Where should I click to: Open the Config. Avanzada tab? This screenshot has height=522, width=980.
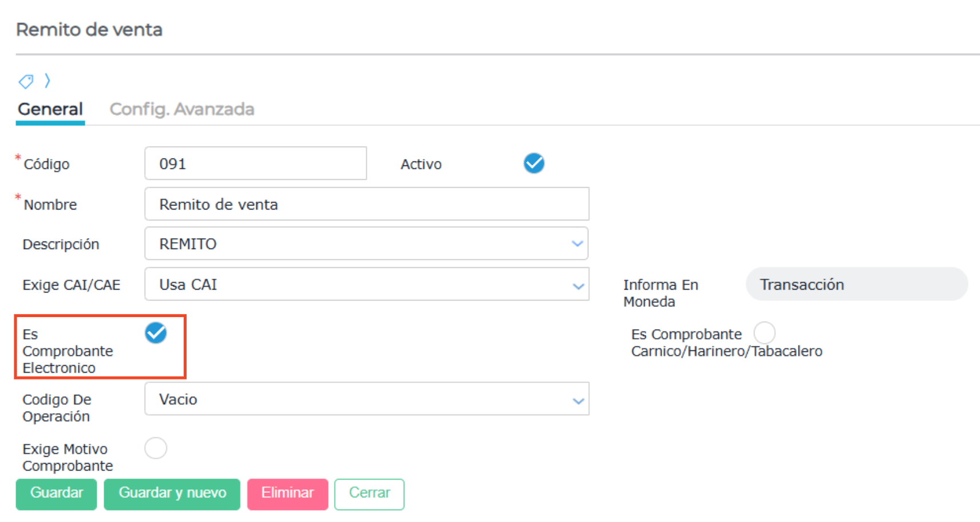[182, 109]
